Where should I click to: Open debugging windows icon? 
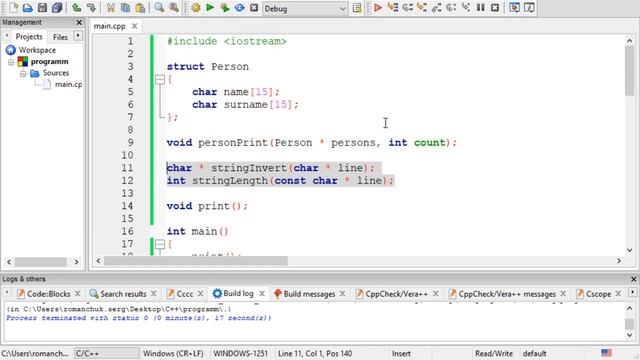pyautogui.click(x=515, y=7)
